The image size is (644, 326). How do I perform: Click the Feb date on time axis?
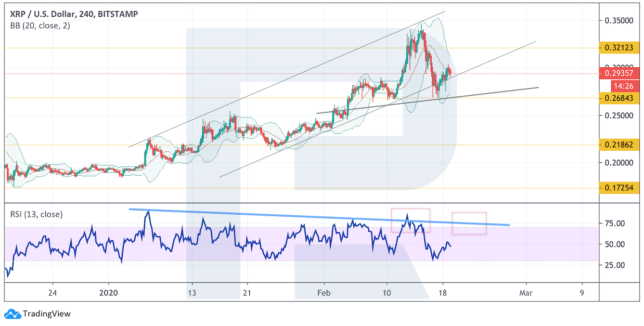point(324,293)
